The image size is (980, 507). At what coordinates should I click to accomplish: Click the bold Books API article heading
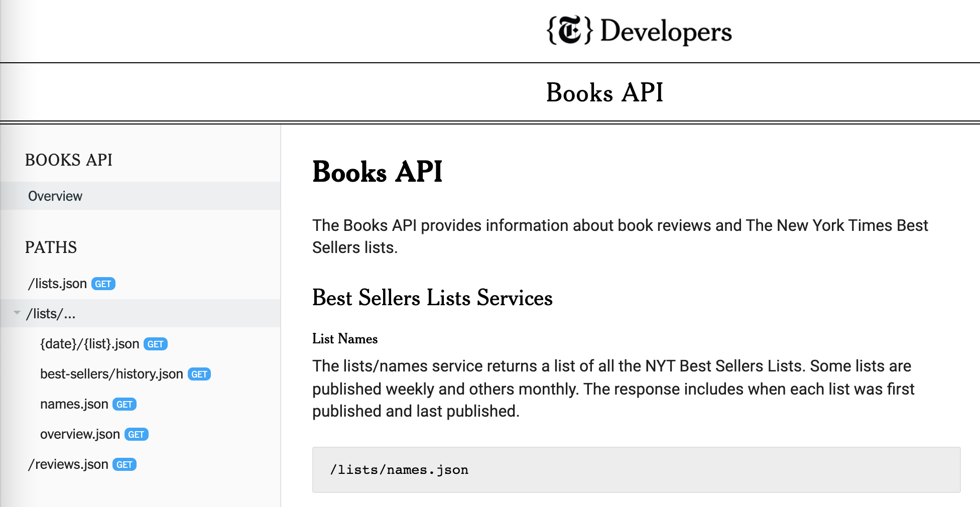click(x=377, y=172)
